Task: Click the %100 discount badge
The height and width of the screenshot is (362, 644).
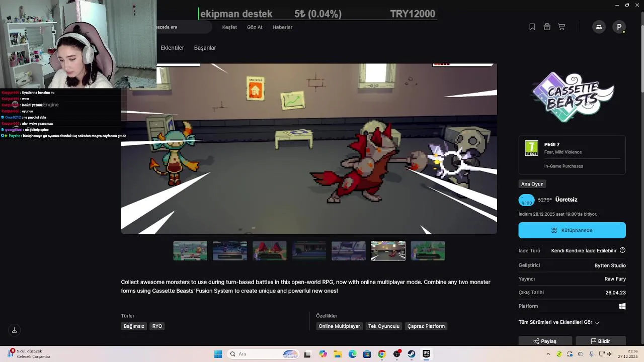Action: pos(527,200)
